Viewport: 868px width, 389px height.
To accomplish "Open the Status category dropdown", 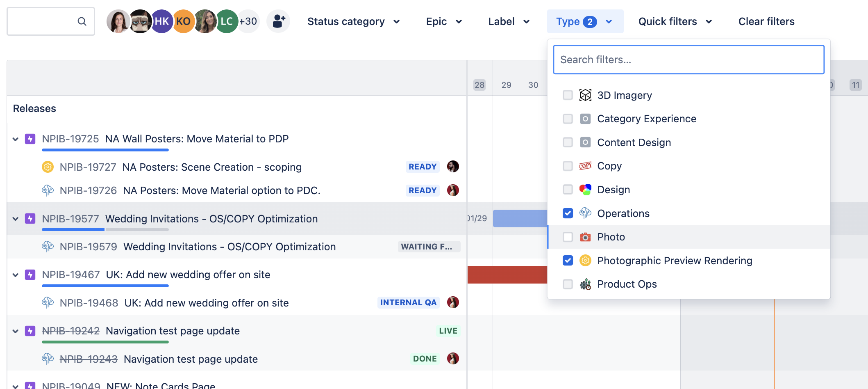I will 353,21.
